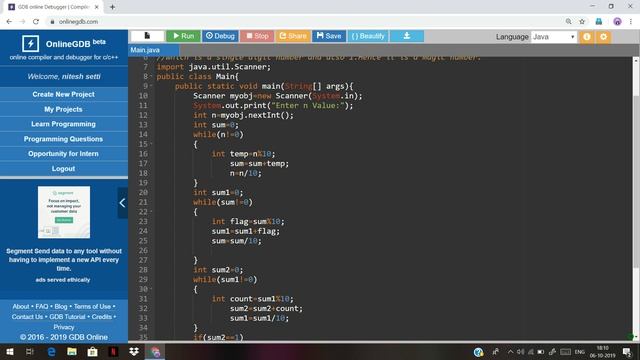Fold the block at line 22

[x=151, y=212]
